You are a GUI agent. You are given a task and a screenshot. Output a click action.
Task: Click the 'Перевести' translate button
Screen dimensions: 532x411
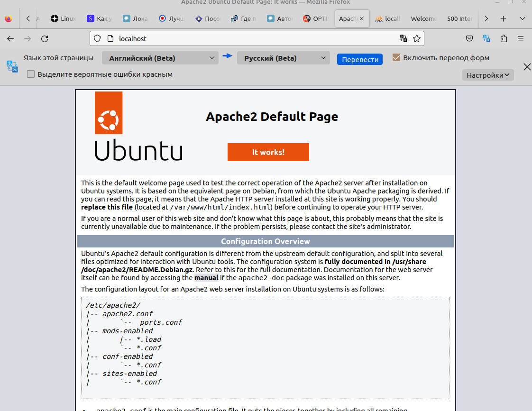pyautogui.click(x=360, y=59)
